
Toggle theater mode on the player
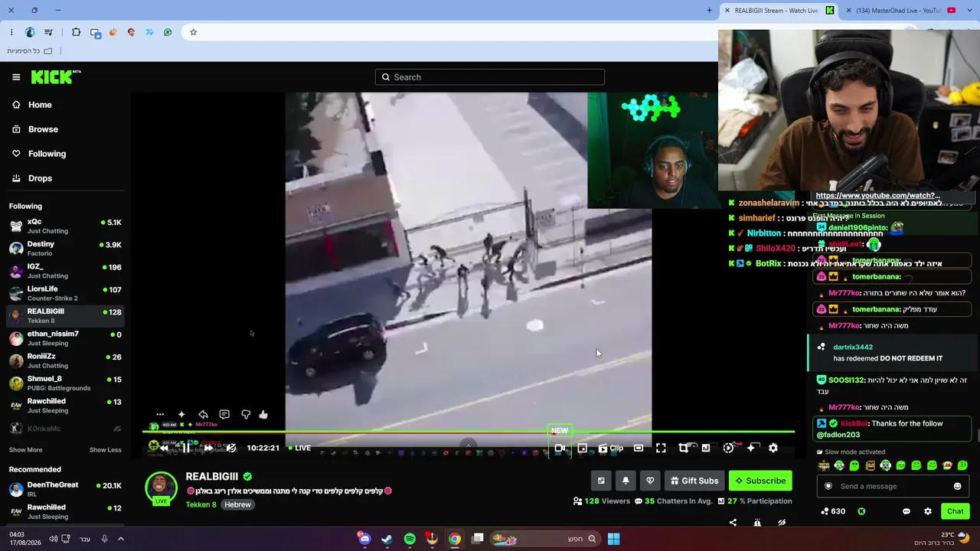click(639, 448)
